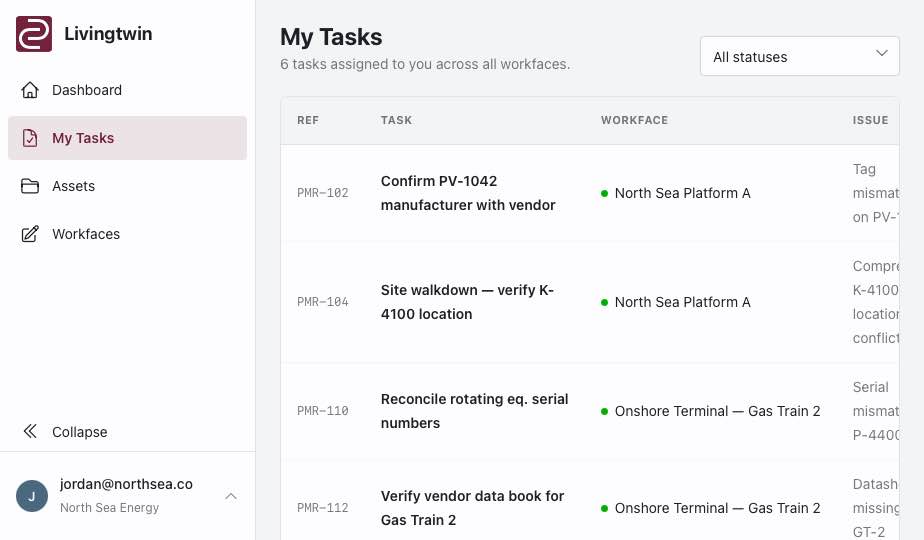The width and height of the screenshot is (924, 540).
Task: Click green status dot for PMR-102 workface
Action: (x=604, y=193)
